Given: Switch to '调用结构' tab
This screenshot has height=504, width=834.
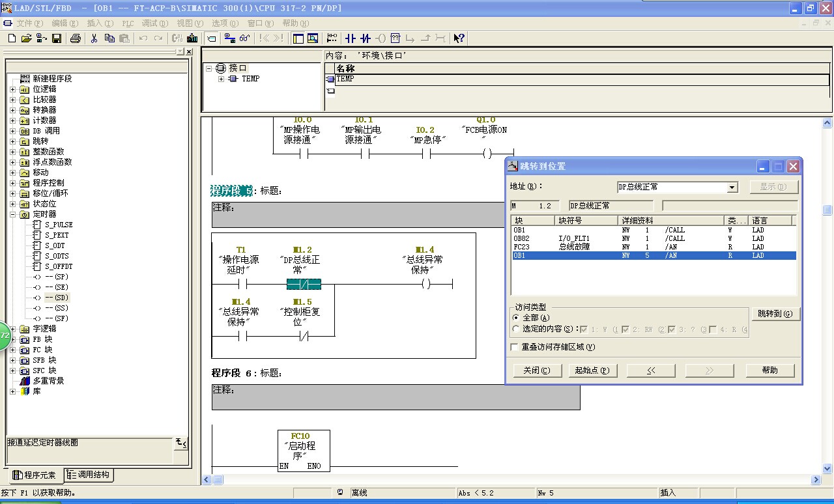Looking at the screenshot, I should click(87, 475).
